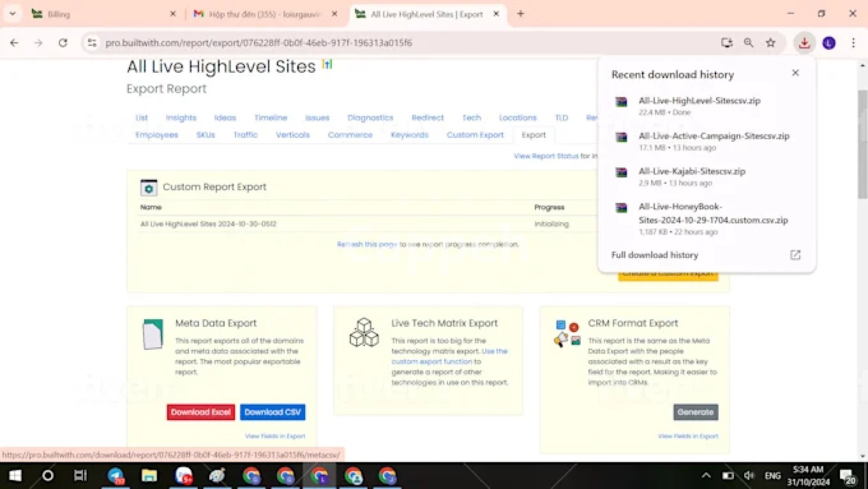The image size is (868, 489).
Task: Expand the tab search chevron
Action: (x=13, y=14)
